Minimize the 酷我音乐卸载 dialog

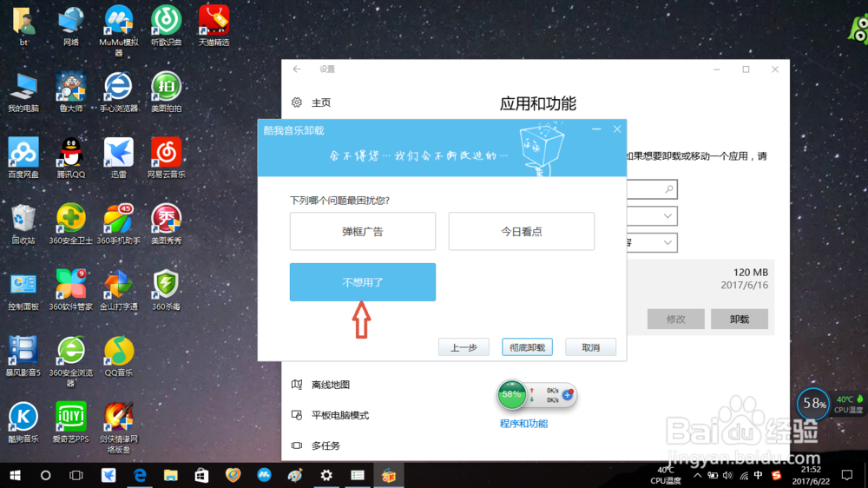596,129
